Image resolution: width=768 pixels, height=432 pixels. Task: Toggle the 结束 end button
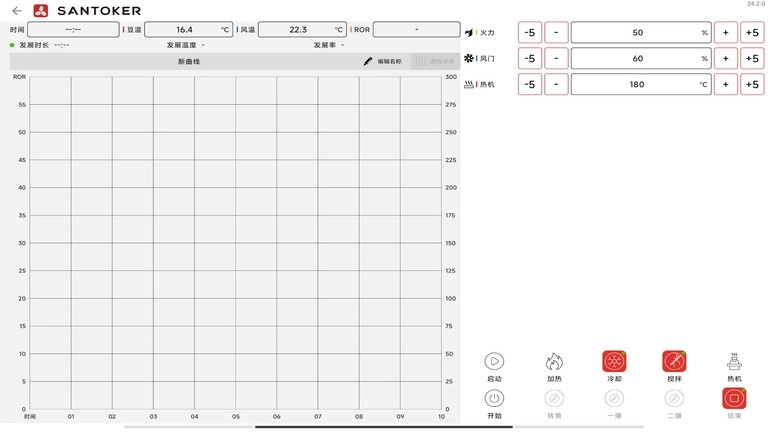[x=735, y=398]
